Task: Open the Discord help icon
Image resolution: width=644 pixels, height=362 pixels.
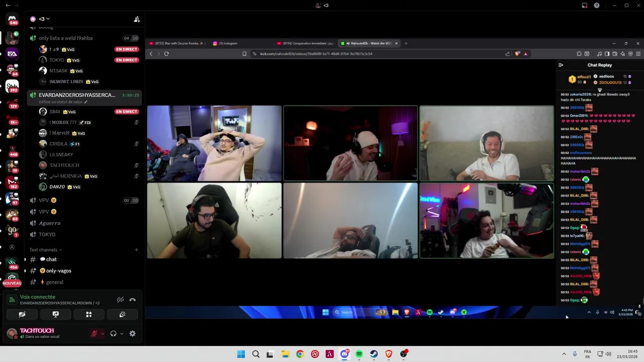Action: (597, 6)
